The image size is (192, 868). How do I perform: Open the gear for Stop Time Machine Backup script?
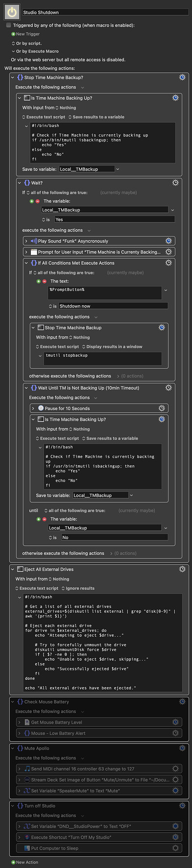(162, 328)
